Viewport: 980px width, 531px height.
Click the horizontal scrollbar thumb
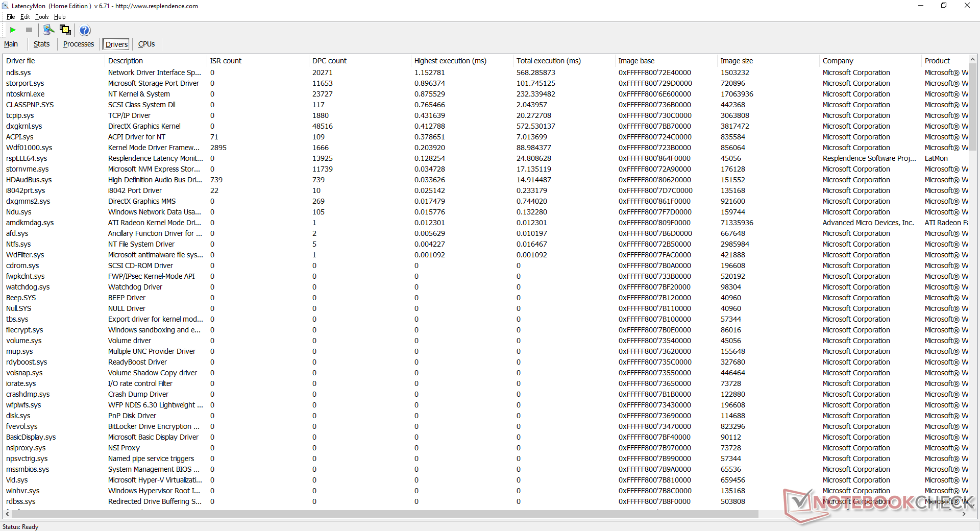[x=385, y=514]
